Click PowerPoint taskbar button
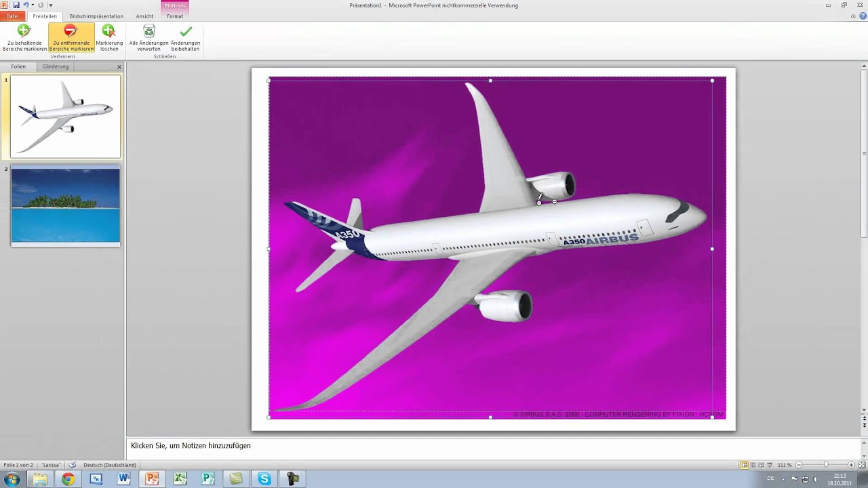 point(152,479)
